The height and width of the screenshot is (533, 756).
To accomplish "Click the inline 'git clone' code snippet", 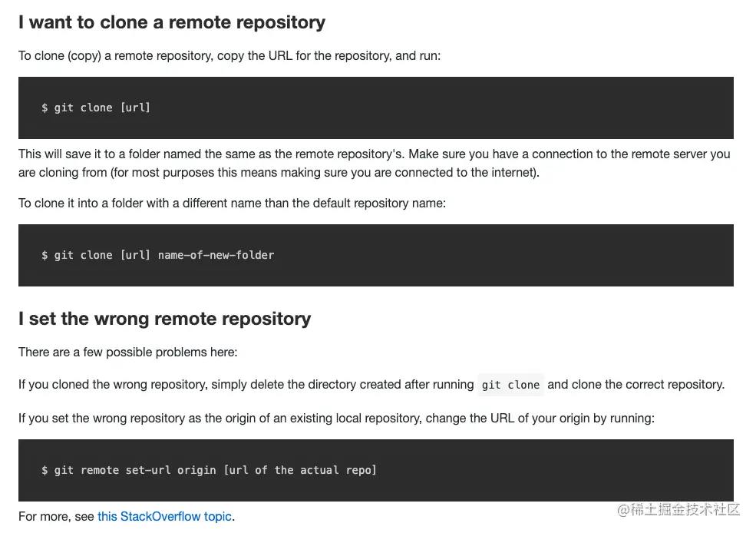I will (x=510, y=385).
